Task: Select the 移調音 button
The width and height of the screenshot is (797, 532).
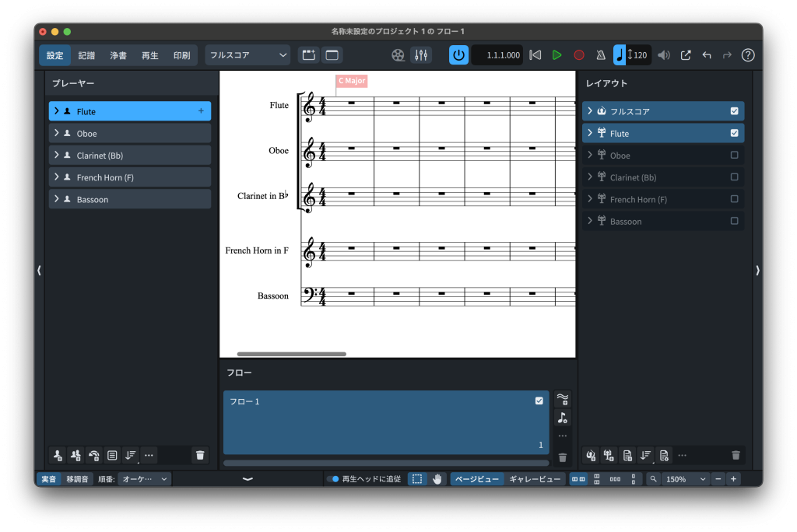Action: [x=77, y=479]
